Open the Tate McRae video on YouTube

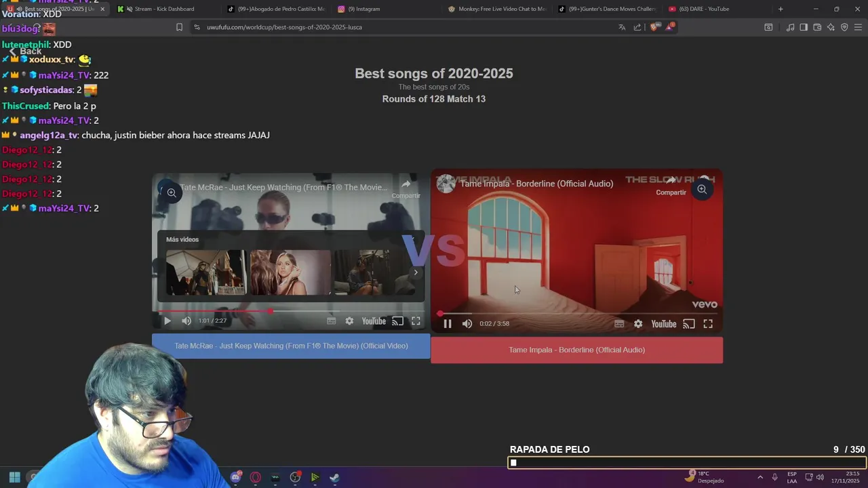(x=374, y=321)
